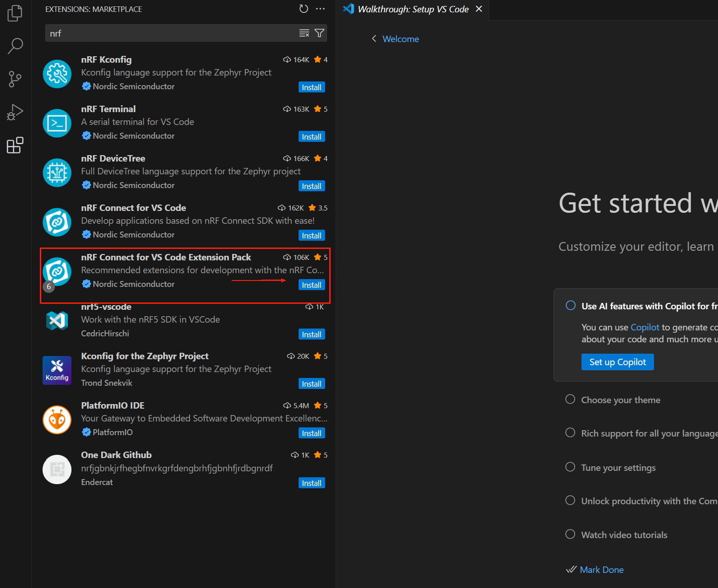Install nRF Connect for VS Code
The image size is (718, 588).
(311, 236)
